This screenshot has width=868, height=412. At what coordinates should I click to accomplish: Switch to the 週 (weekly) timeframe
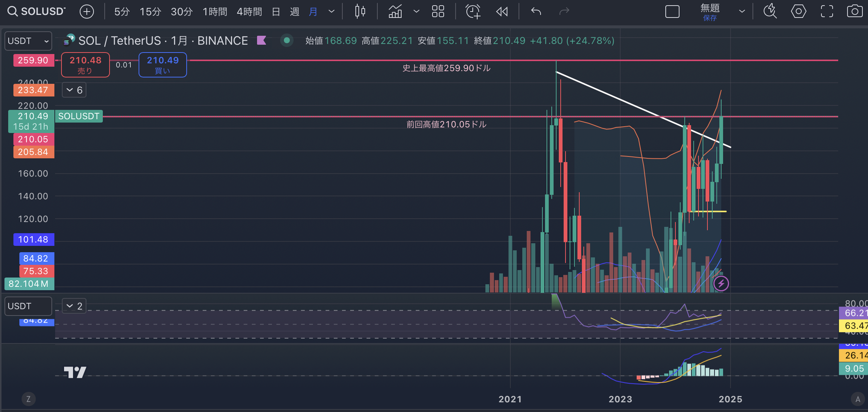click(295, 12)
